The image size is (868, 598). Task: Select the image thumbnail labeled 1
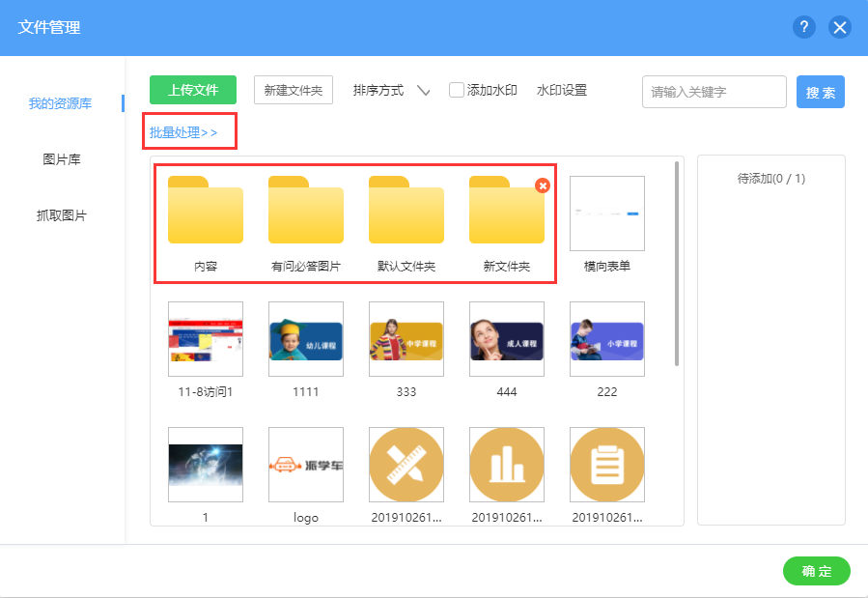coord(206,465)
